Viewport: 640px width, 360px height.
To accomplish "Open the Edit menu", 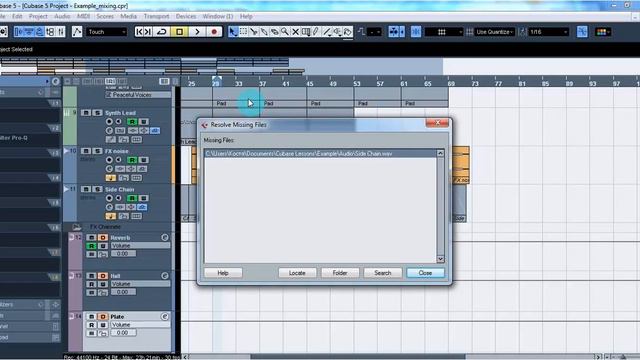I will 17,16.
